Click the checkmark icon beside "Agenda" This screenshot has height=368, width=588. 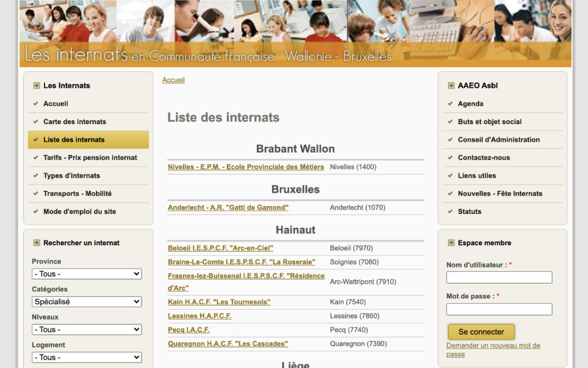point(450,103)
